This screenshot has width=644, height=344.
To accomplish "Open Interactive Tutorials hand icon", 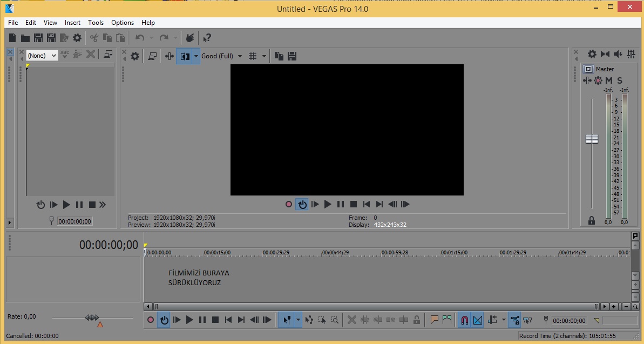I will click(x=189, y=38).
